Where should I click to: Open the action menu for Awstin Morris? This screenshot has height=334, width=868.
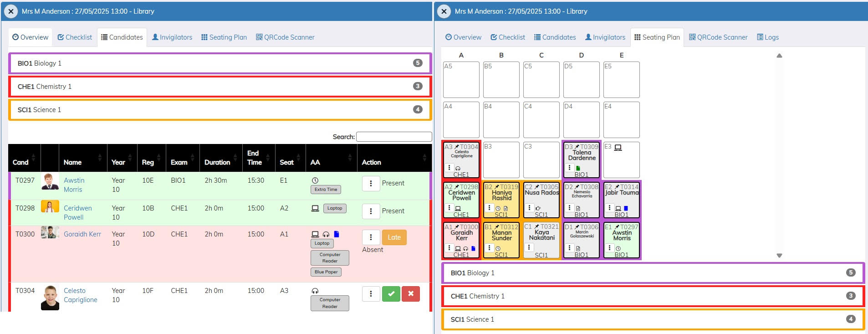[x=371, y=183]
